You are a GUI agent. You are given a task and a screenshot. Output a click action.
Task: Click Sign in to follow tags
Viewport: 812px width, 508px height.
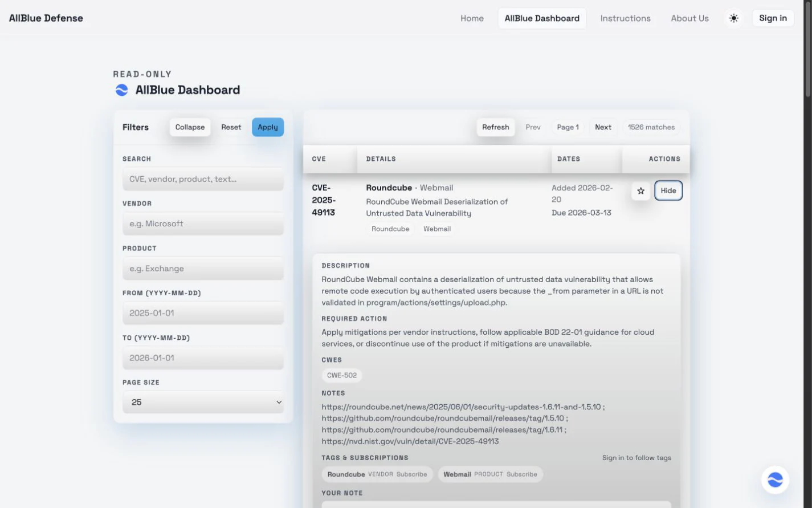coord(636,458)
